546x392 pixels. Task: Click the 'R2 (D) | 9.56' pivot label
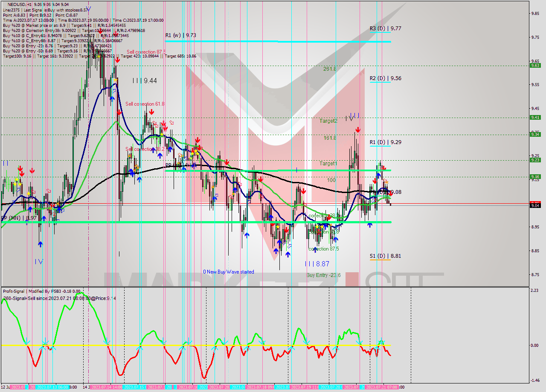(385, 78)
